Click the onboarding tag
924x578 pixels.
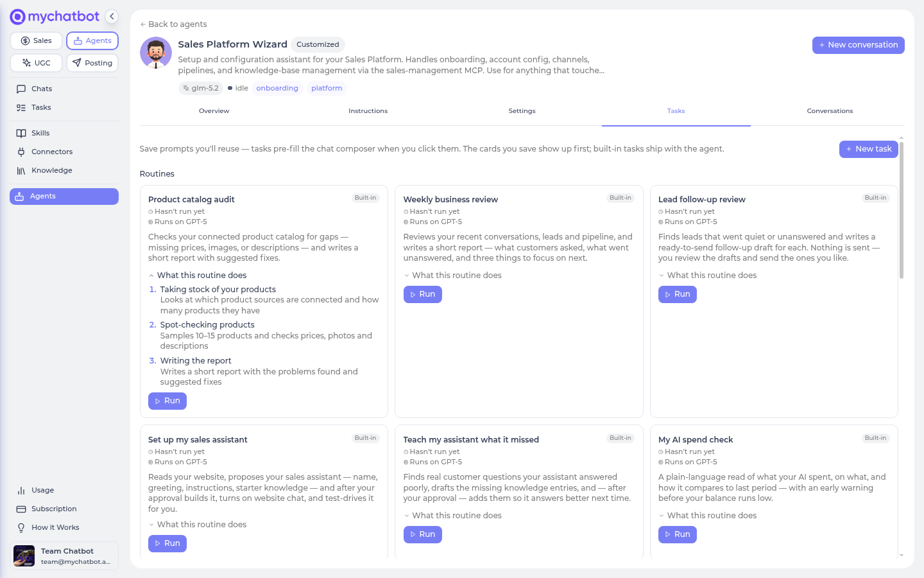(277, 88)
